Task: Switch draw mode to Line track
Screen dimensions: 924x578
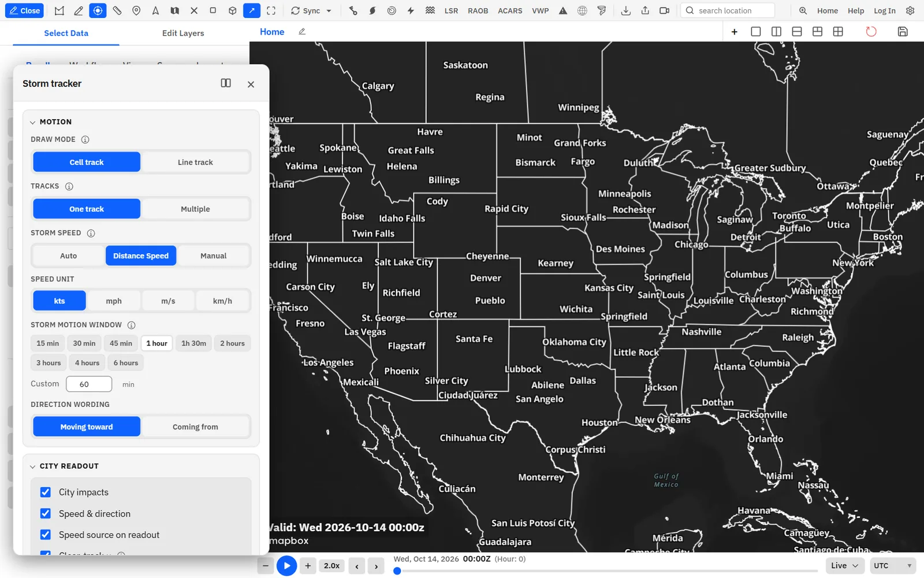Action: click(x=195, y=162)
